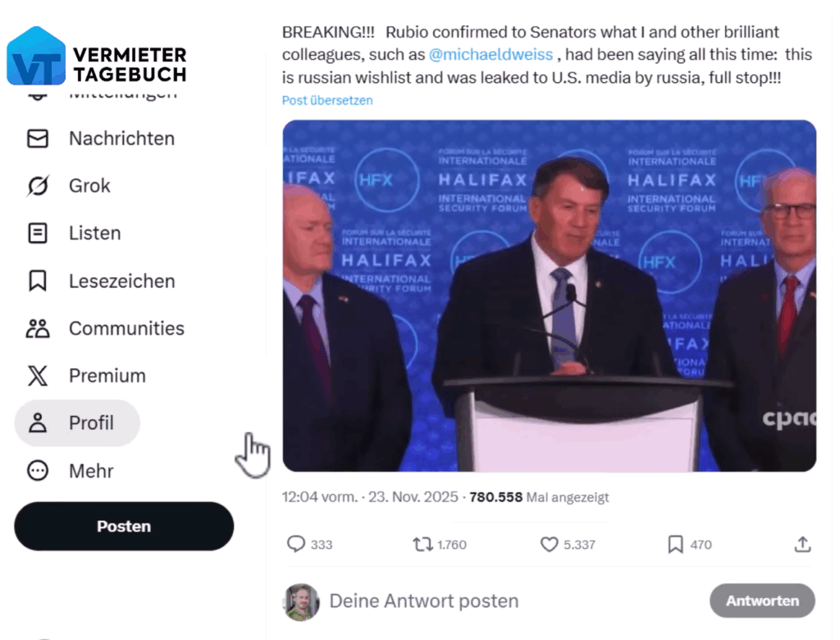Click the repost arrows icon
840x640 pixels.
coord(422,544)
